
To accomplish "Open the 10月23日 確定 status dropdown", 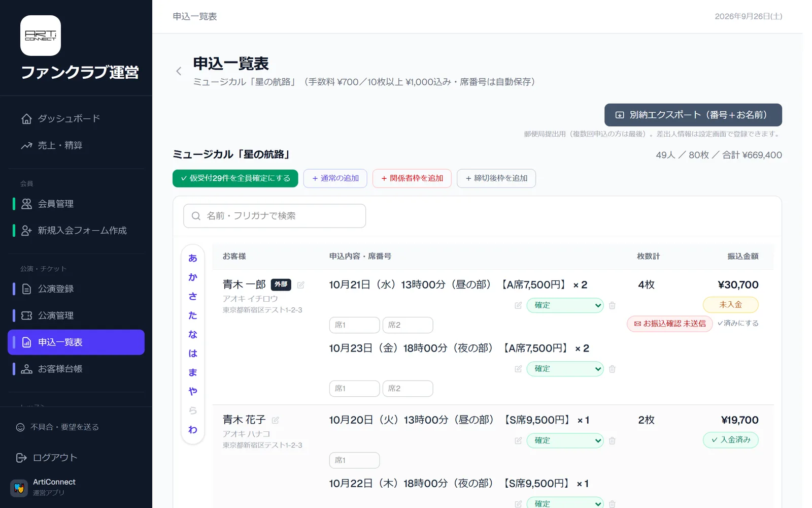I will pos(565,369).
